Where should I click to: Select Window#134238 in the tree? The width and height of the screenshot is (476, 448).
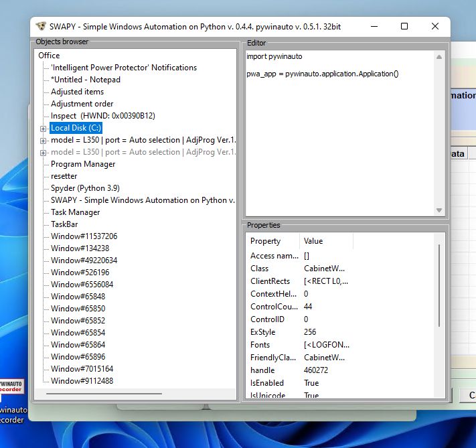80,248
